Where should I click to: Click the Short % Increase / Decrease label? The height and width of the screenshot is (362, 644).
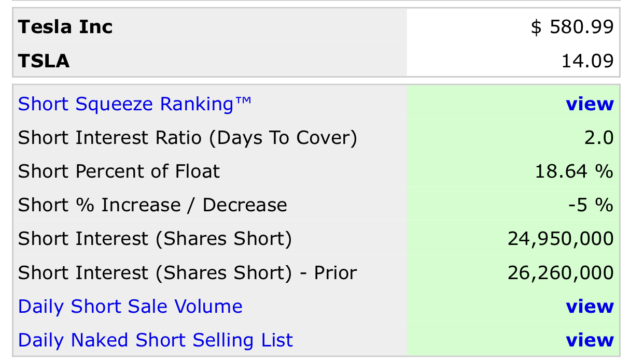(152, 205)
